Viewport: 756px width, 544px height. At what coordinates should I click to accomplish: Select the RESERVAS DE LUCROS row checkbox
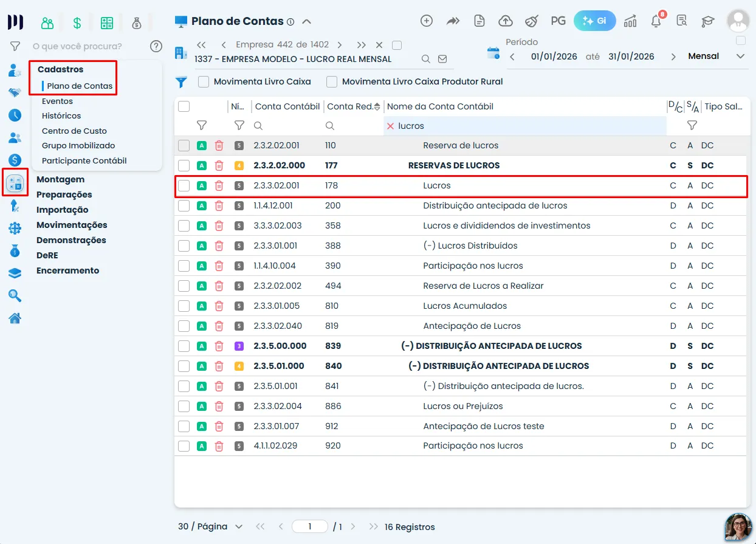click(184, 165)
